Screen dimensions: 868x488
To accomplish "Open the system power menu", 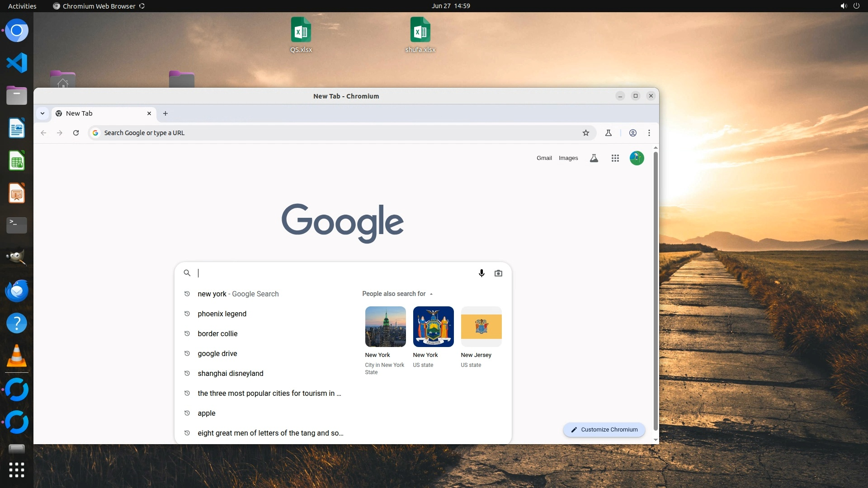I will click(856, 6).
